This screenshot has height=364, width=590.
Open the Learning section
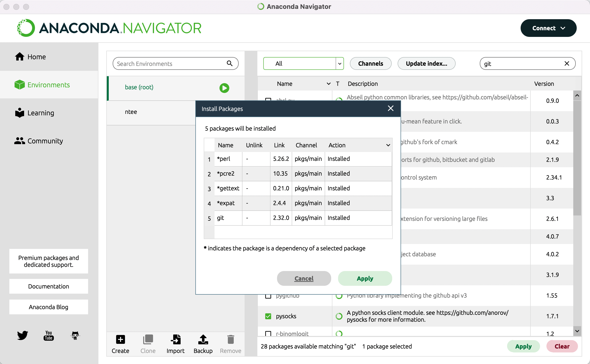click(x=49, y=113)
